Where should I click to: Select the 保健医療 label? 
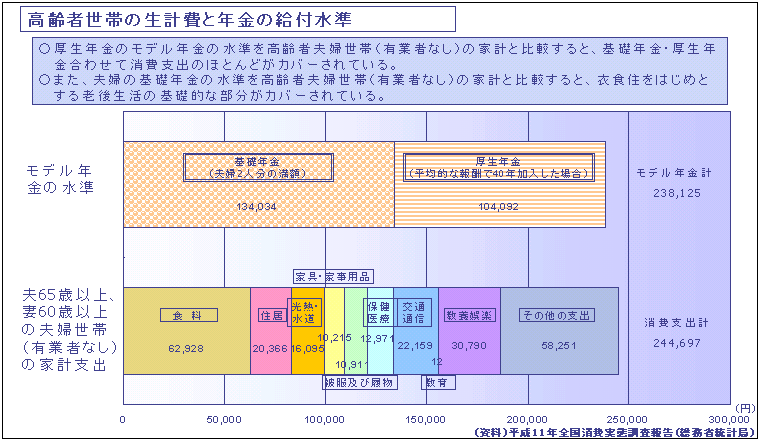click(378, 312)
